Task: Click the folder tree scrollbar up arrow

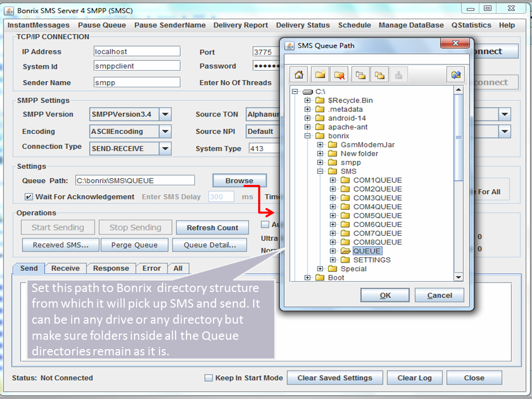Action: 459,90
